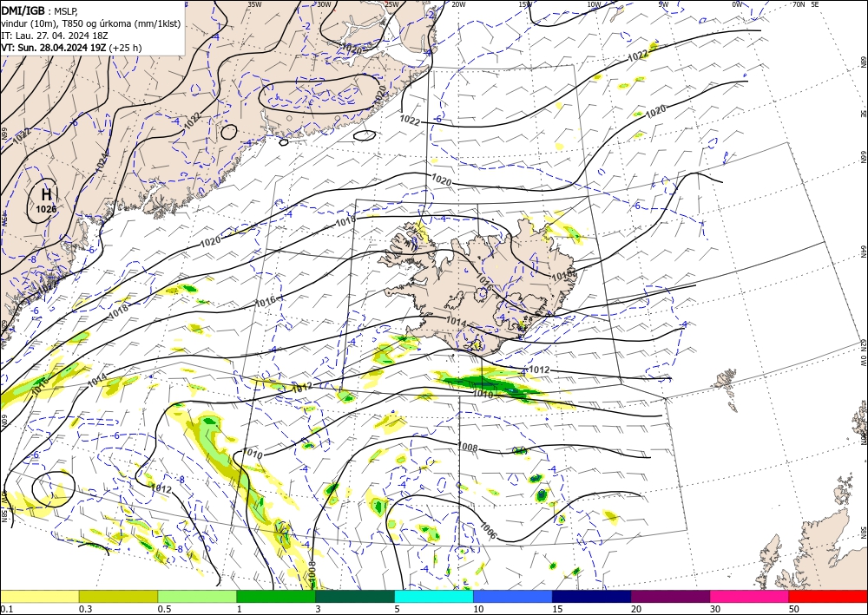
Task: Click the 1006 isobar label
Action: coord(488,531)
